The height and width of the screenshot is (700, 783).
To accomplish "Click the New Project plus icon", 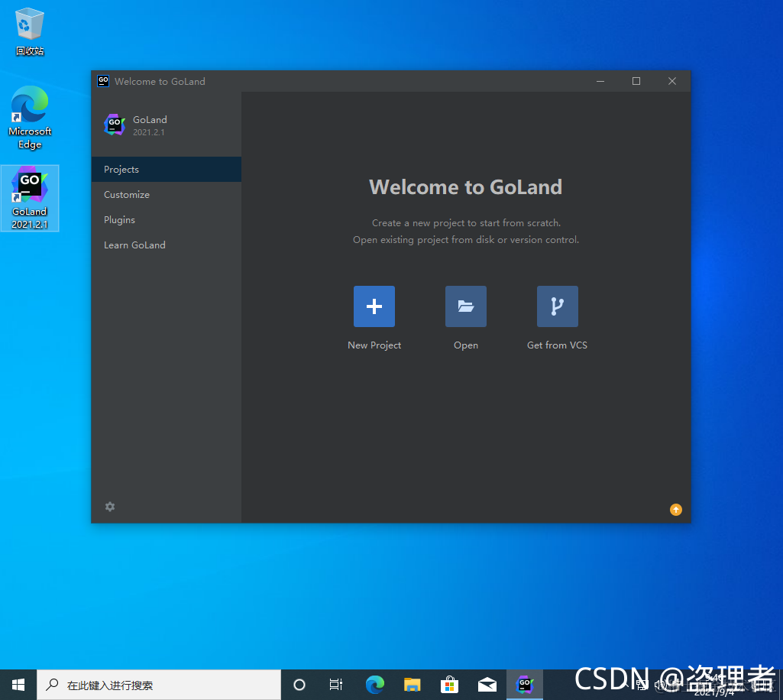I will tap(374, 306).
